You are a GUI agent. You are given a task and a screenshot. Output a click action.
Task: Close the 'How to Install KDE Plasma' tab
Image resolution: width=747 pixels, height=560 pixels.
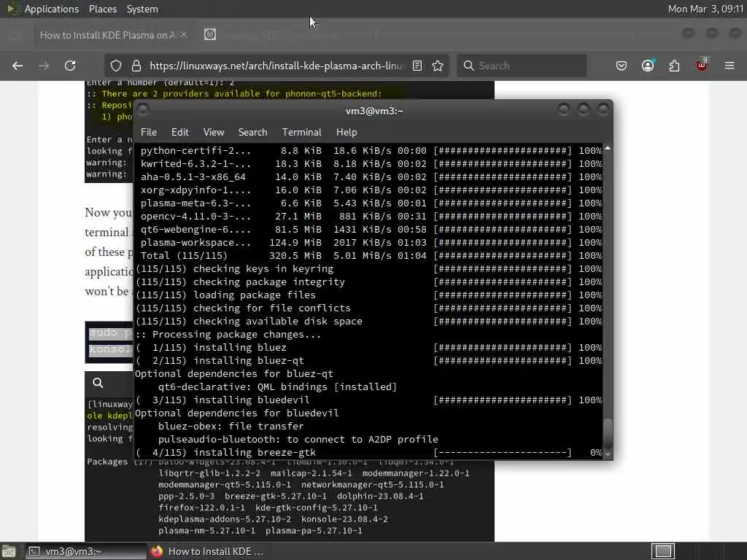pos(184,35)
